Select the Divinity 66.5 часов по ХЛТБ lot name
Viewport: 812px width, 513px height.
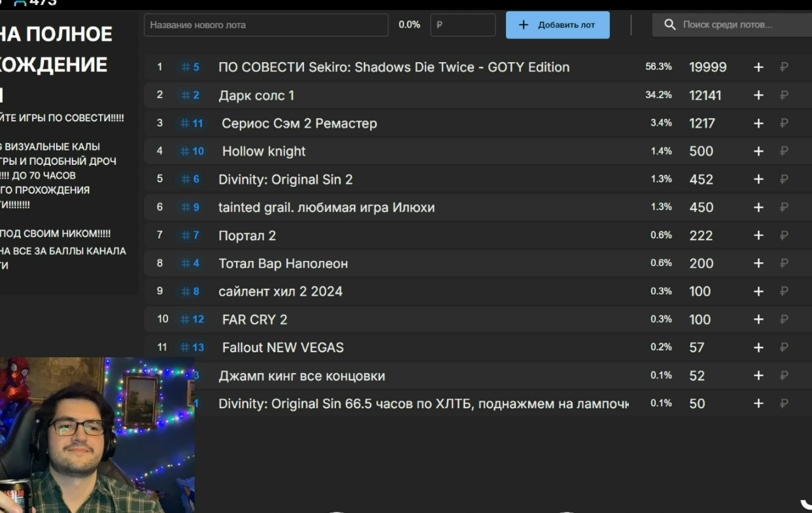(x=423, y=404)
